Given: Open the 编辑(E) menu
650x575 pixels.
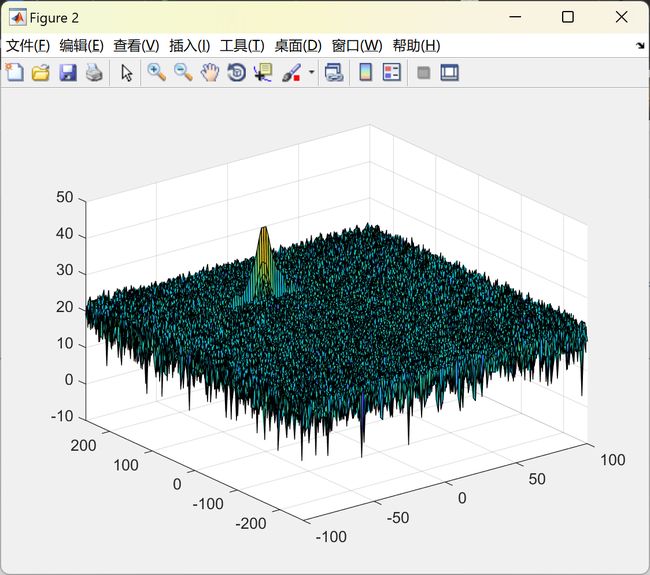Looking at the screenshot, I should coord(81,46).
